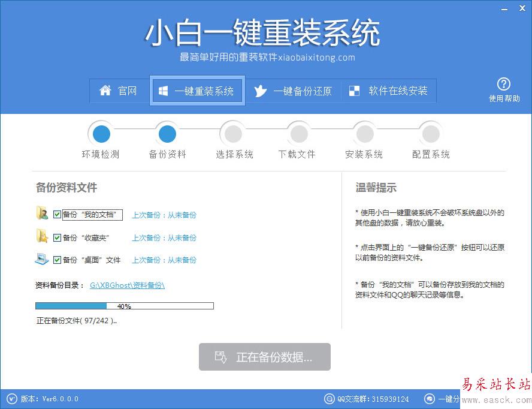Image resolution: width=532 pixels, height=409 pixels.
Task: Click the 下载文件 step circle
Action: point(299,134)
